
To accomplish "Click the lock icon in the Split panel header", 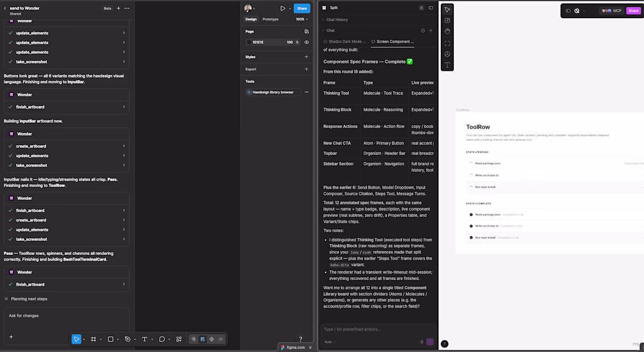I will coord(422,8).
